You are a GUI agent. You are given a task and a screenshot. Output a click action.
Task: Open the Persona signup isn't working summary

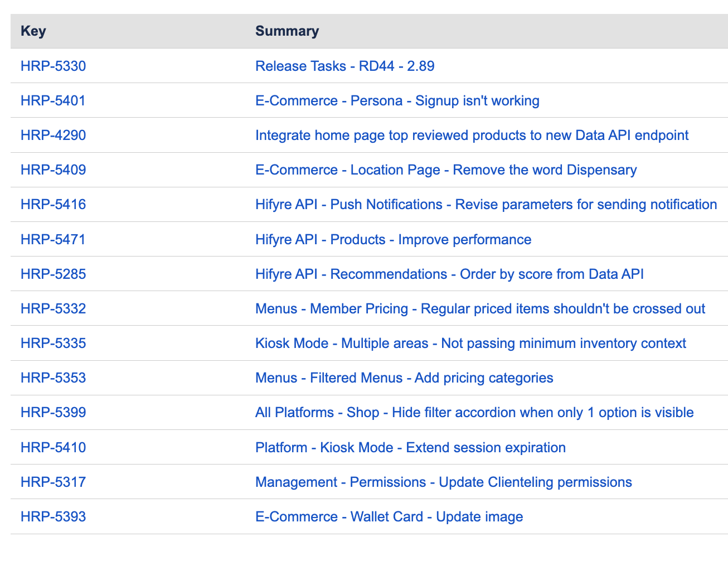[x=397, y=101]
